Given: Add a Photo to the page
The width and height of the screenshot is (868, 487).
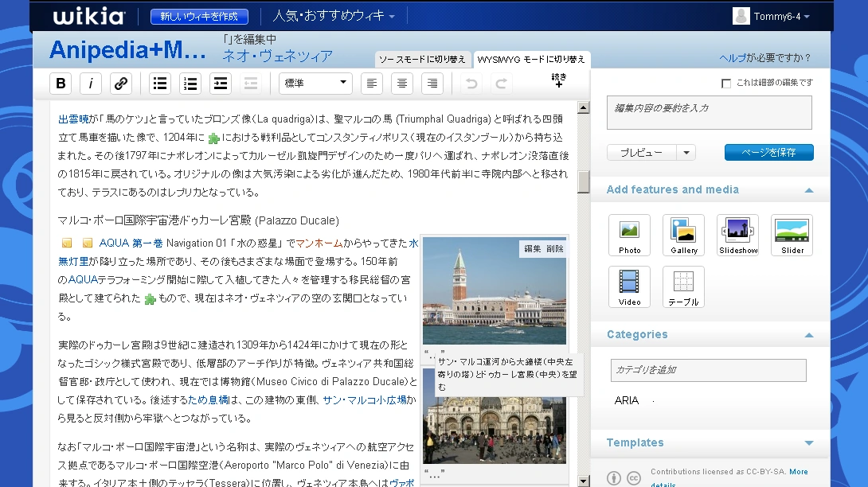Looking at the screenshot, I should pos(629,236).
